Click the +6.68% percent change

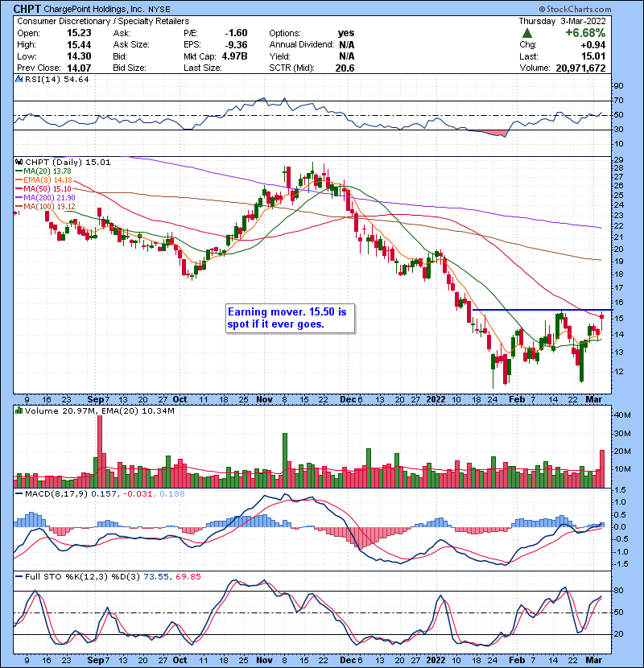(x=585, y=33)
